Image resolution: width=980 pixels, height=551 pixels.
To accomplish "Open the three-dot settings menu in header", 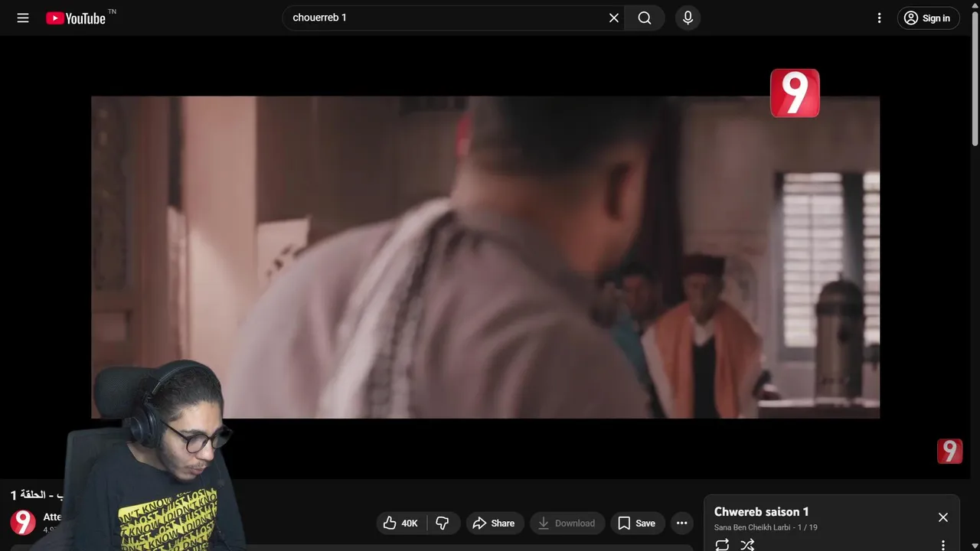I will [880, 18].
